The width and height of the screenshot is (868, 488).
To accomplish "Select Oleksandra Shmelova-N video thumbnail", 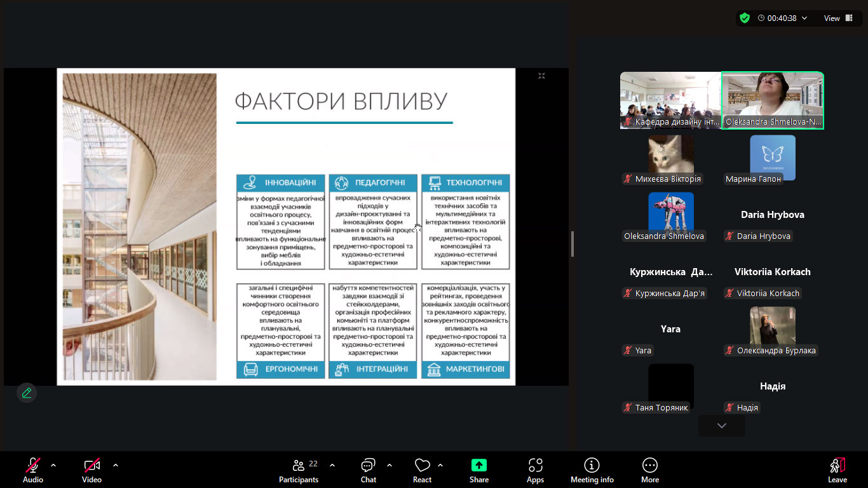I will (773, 100).
